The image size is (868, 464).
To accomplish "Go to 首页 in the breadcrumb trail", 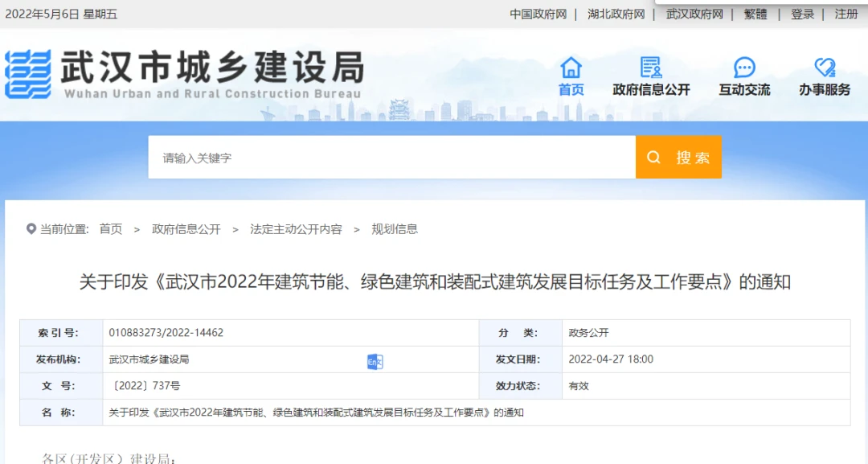I will point(111,229).
